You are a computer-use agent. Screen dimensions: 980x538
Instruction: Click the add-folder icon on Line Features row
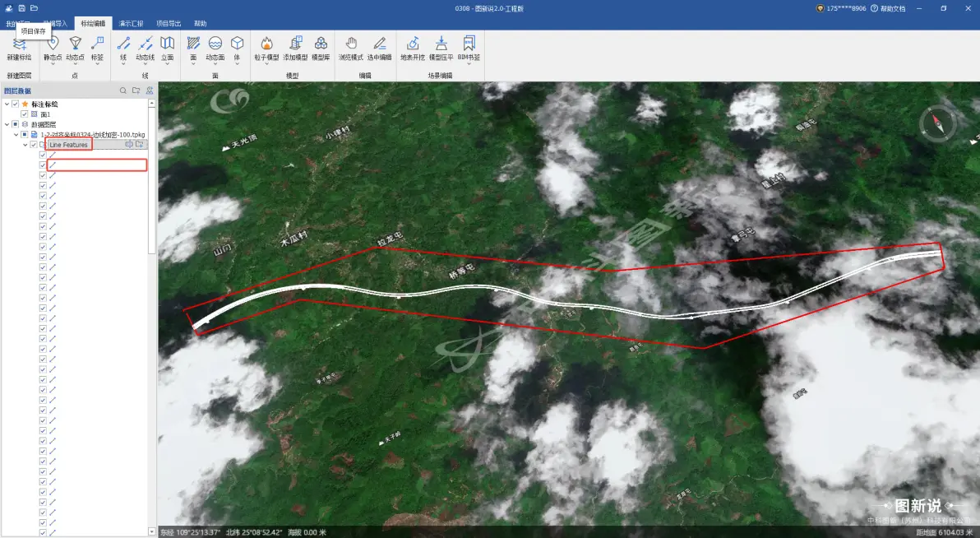[140, 145]
